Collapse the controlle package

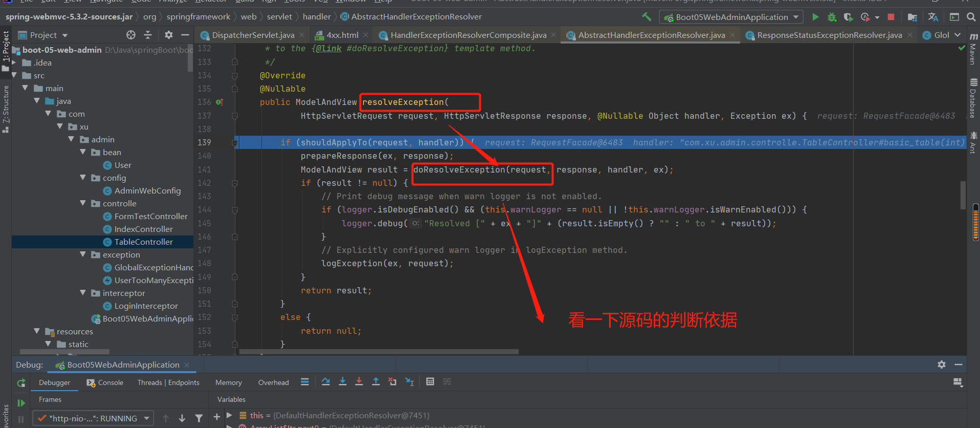coord(83,203)
